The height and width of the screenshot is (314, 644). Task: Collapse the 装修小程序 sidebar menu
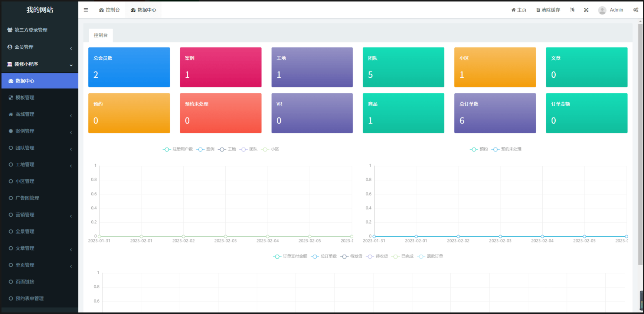pos(39,64)
